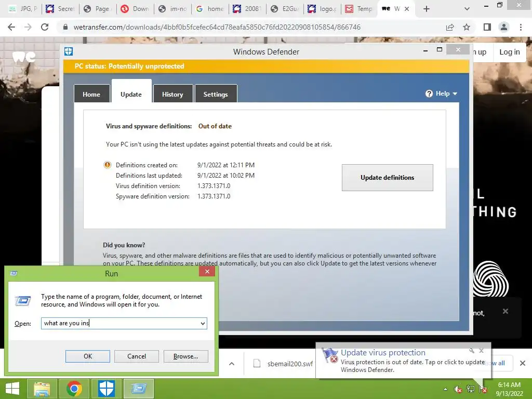Click the 'Update virus protection' notification title

click(383, 353)
